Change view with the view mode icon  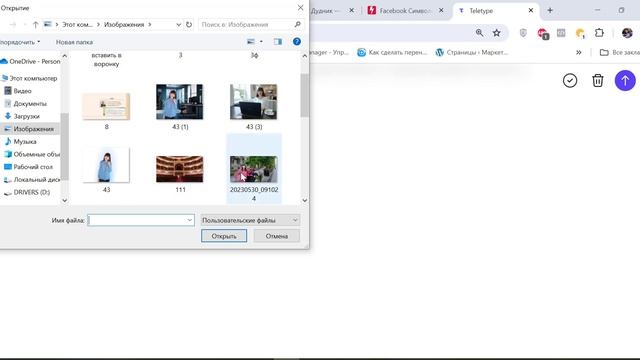[251, 42]
